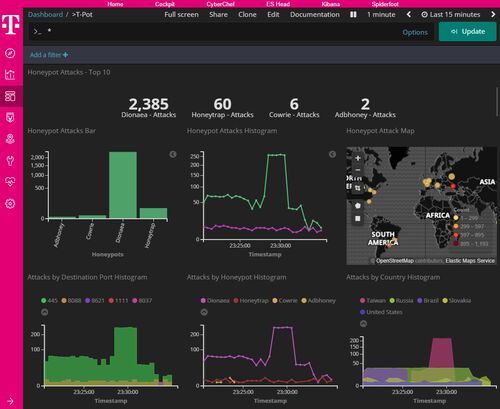
Task: Open the Home tab in top bar
Action: (115, 4)
